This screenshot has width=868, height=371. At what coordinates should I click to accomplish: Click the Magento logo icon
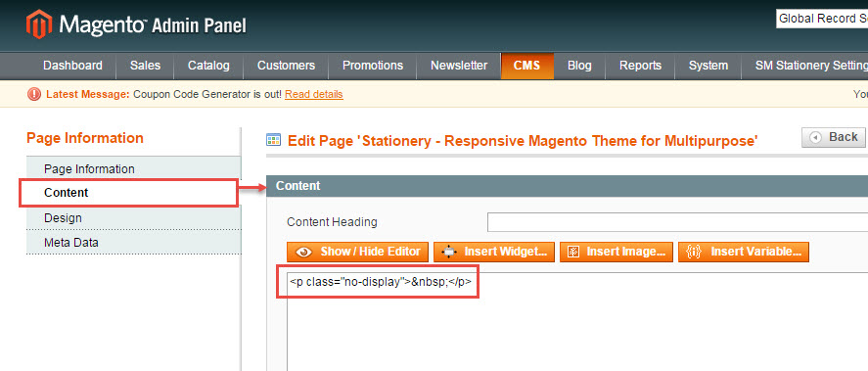click(x=39, y=24)
